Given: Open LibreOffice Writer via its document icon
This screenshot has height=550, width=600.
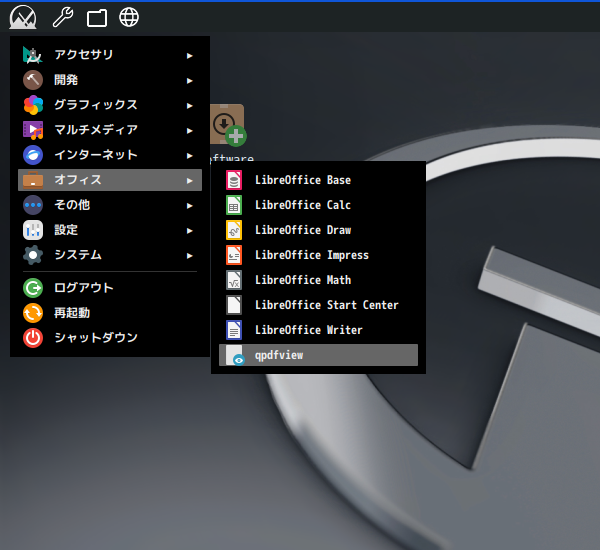Looking at the screenshot, I should tap(234, 330).
